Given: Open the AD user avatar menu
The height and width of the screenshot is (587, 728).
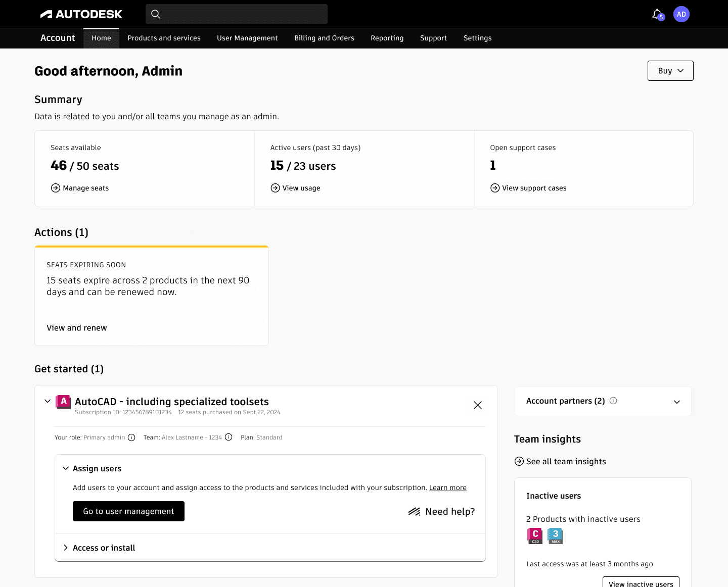Looking at the screenshot, I should (x=681, y=14).
